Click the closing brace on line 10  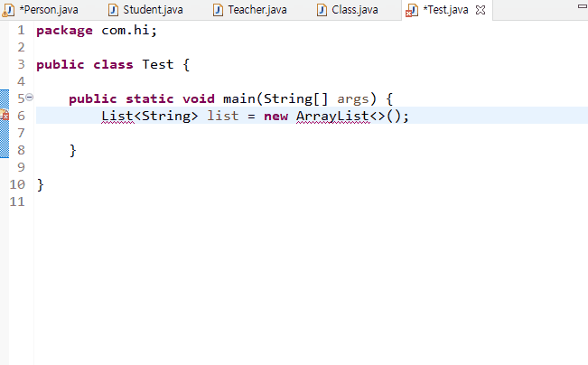point(41,184)
